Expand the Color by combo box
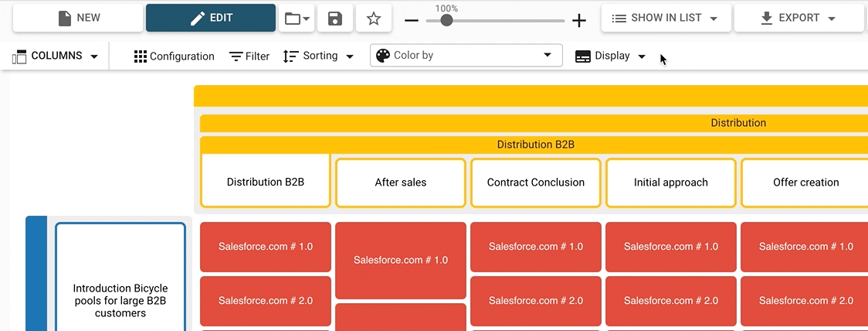Viewport: 868px width, 331px height. pos(466,56)
